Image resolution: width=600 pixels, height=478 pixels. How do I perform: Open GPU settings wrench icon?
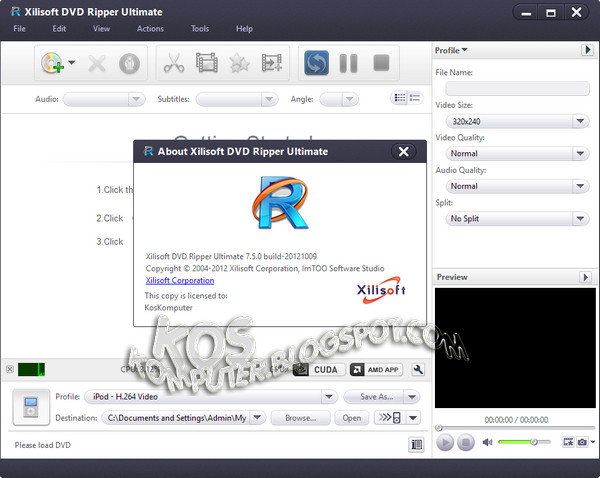[418, 370]
